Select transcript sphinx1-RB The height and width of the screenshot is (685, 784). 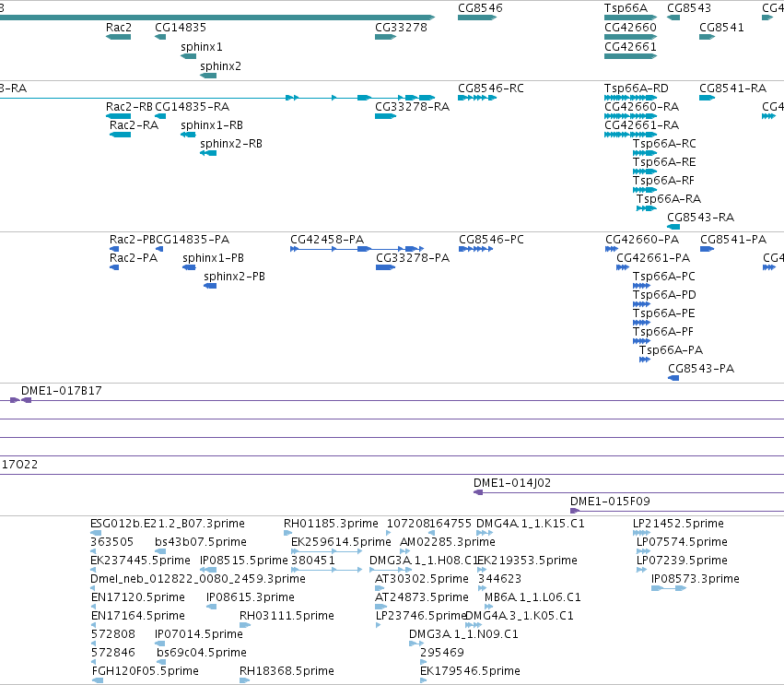(189, 135)
